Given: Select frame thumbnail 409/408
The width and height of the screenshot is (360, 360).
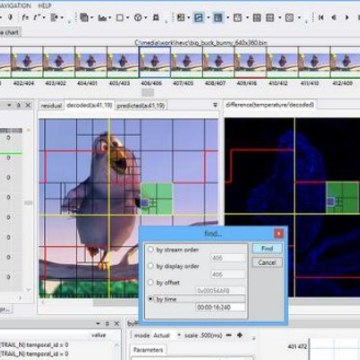Looking at the screenshot, I should pyautogui.click(x=251, y=62).
